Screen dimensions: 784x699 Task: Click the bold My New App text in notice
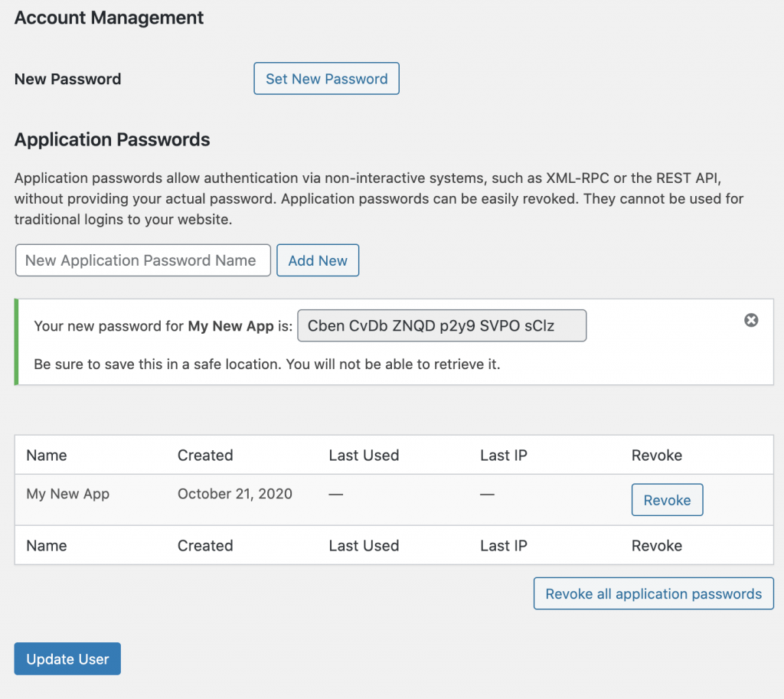pos(230,326)
